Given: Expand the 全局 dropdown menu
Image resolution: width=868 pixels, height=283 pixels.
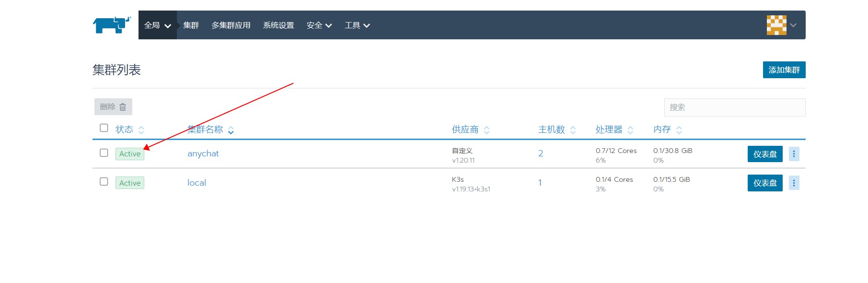Looking at the screenshot, I should coord(157,25).
